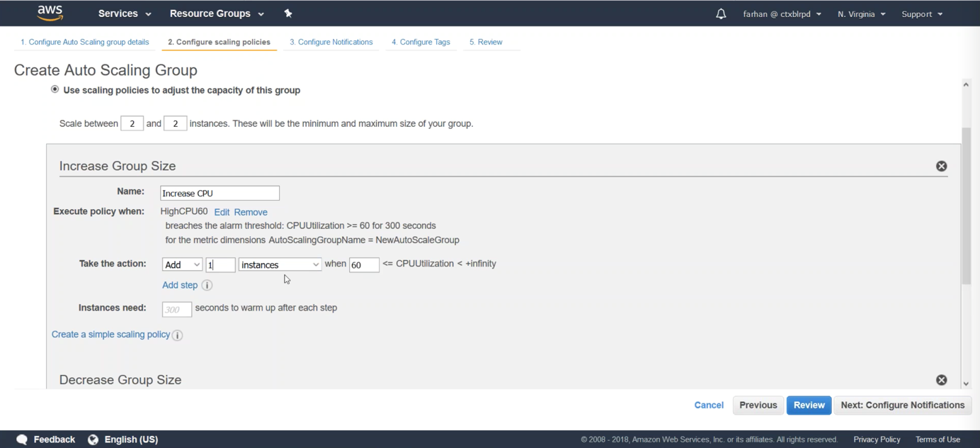
Task: Click the Cancel link
Action: pyautogui.click(x=709, y=405)
